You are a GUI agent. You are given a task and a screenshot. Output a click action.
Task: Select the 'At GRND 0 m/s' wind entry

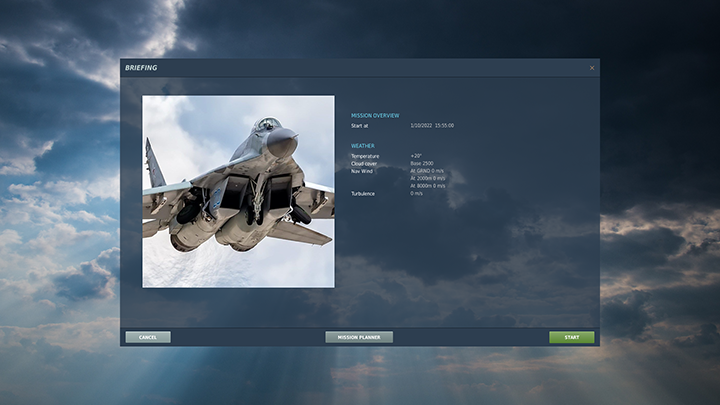click(x=427, y=171)
